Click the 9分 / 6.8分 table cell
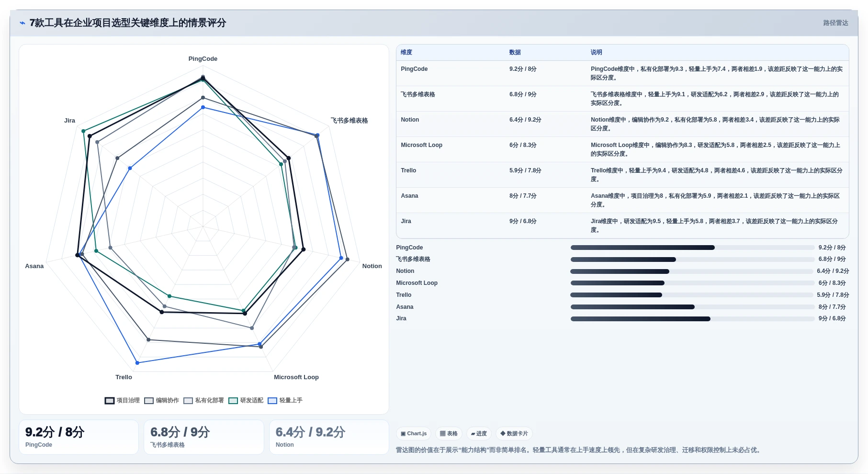Image resolution: width=868 pixels, height=474 pixels. tap(523, 221)
